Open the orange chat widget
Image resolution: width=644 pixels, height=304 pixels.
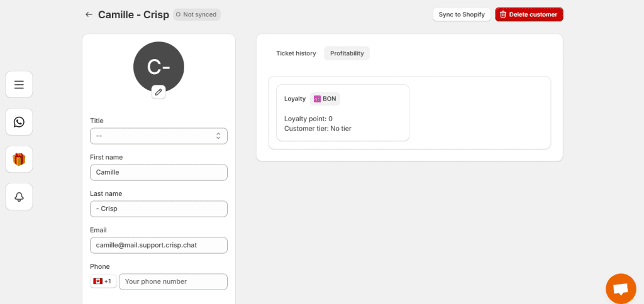621,289
